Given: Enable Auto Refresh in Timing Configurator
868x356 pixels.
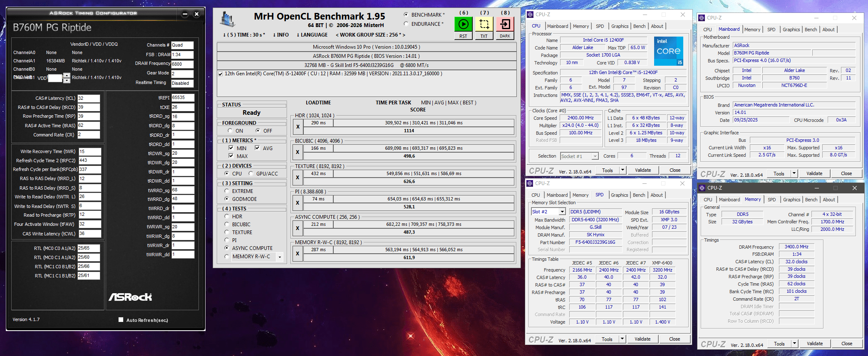Looking at the screenshot, I should pos(121,320).
